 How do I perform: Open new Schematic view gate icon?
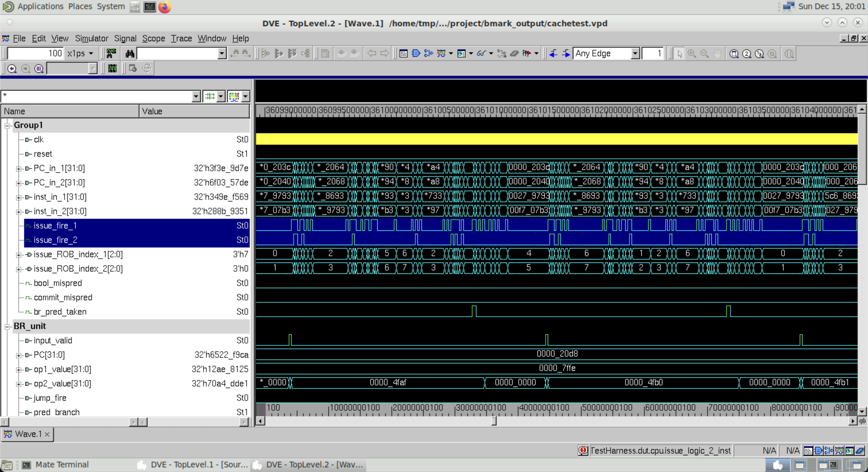tap(416, 53)
